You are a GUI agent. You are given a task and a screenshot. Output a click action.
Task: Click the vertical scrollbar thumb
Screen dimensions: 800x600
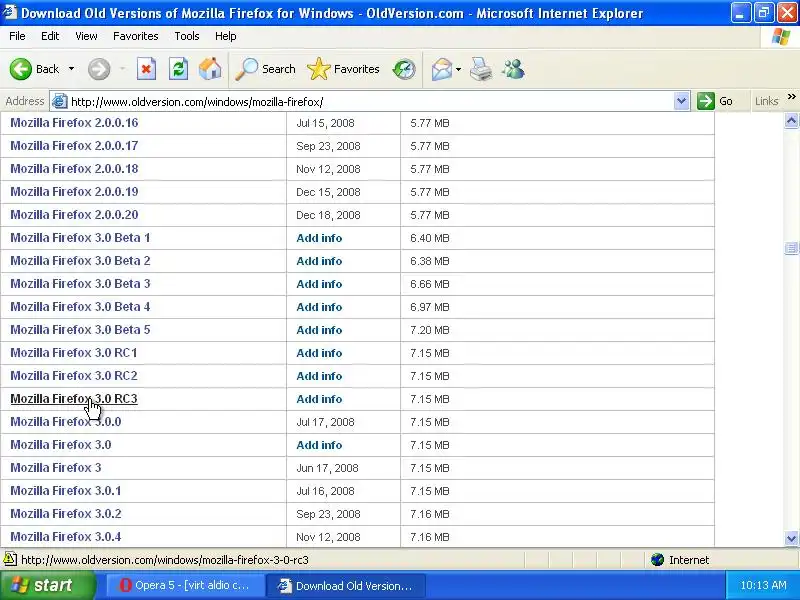791,248
